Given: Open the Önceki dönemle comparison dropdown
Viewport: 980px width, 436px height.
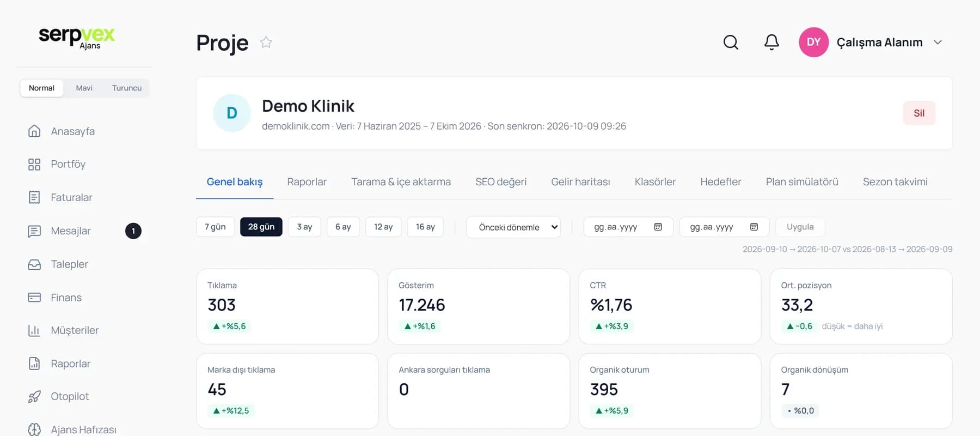Looking at the screenshot, I should coord(513,227).
